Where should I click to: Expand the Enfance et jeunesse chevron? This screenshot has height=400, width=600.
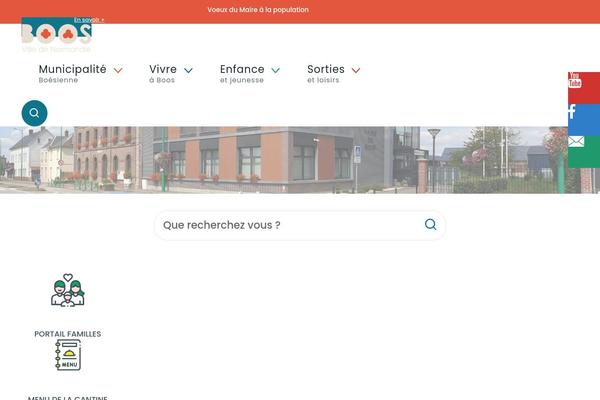[276, 70]
